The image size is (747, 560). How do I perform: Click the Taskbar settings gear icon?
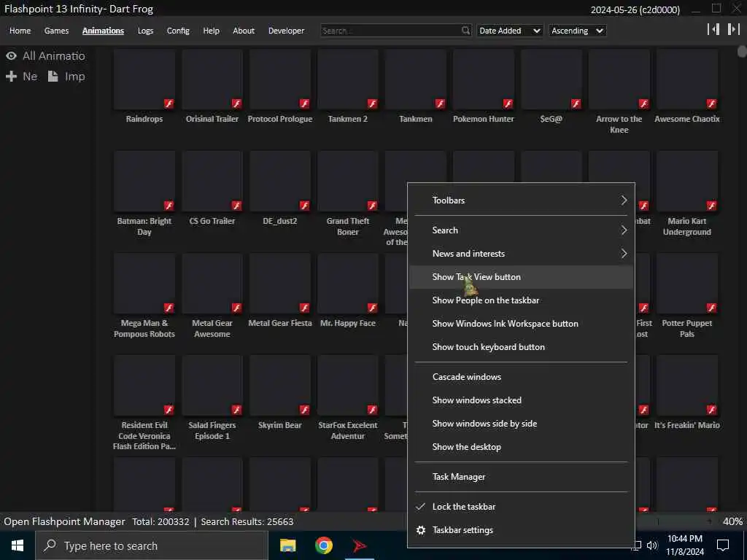[x=421, y=530]
